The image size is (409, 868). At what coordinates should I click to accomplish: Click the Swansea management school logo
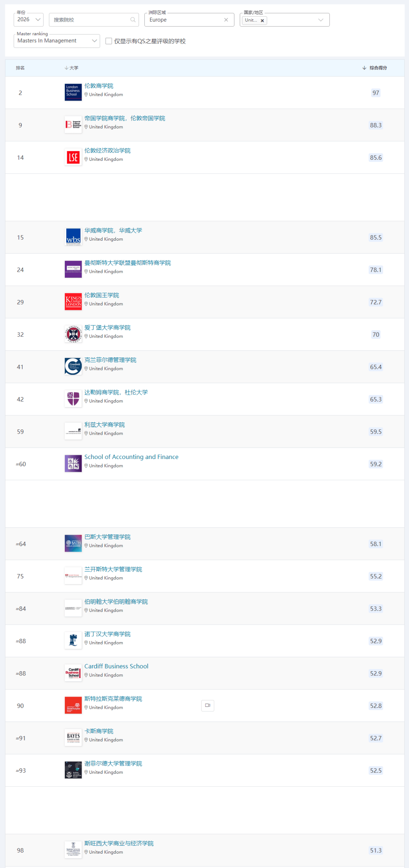point(73,849)
